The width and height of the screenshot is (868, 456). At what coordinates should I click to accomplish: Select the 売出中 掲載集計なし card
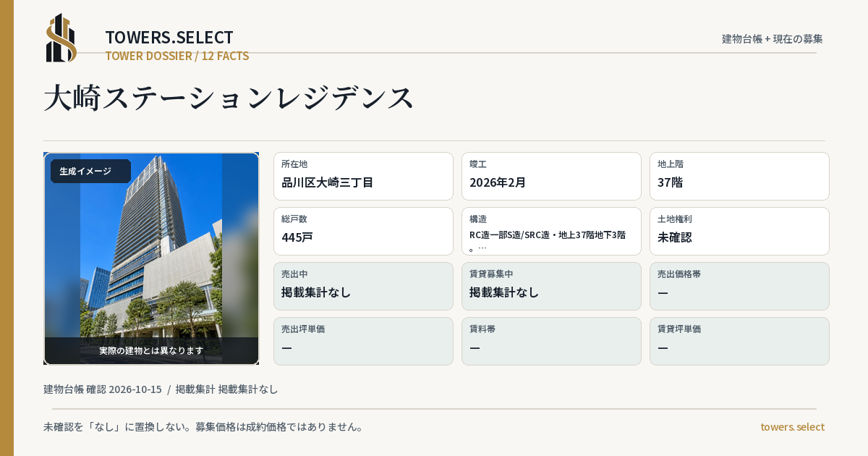click(363, 286)
